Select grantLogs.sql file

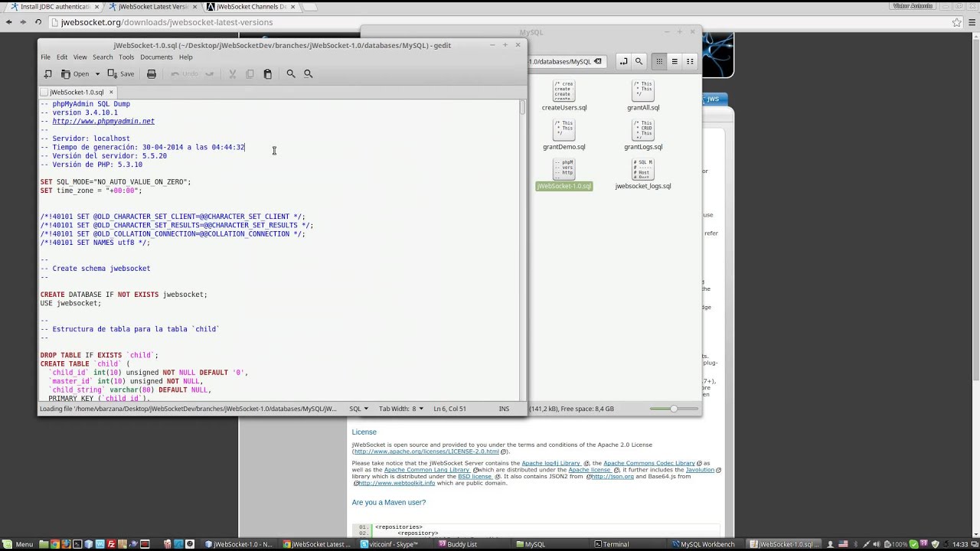643,135
